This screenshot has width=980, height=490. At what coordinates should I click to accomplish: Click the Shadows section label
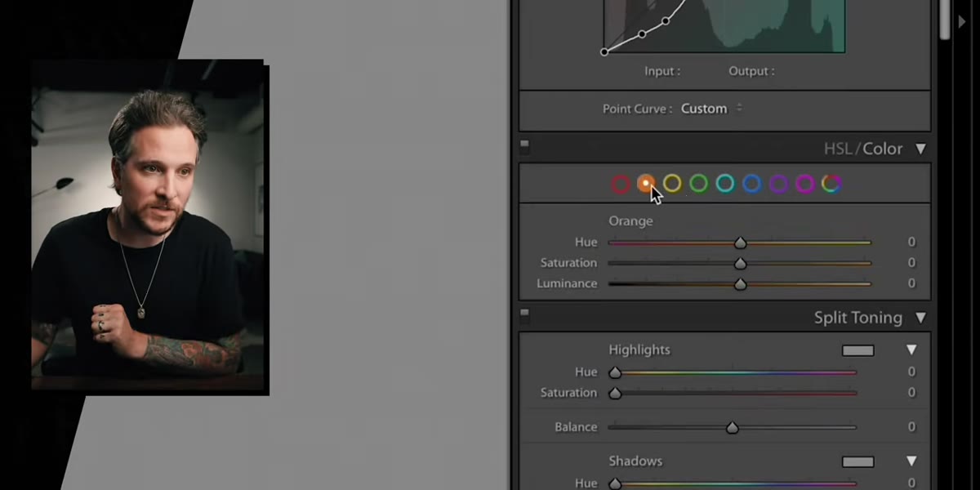click(x=635, y=461)
